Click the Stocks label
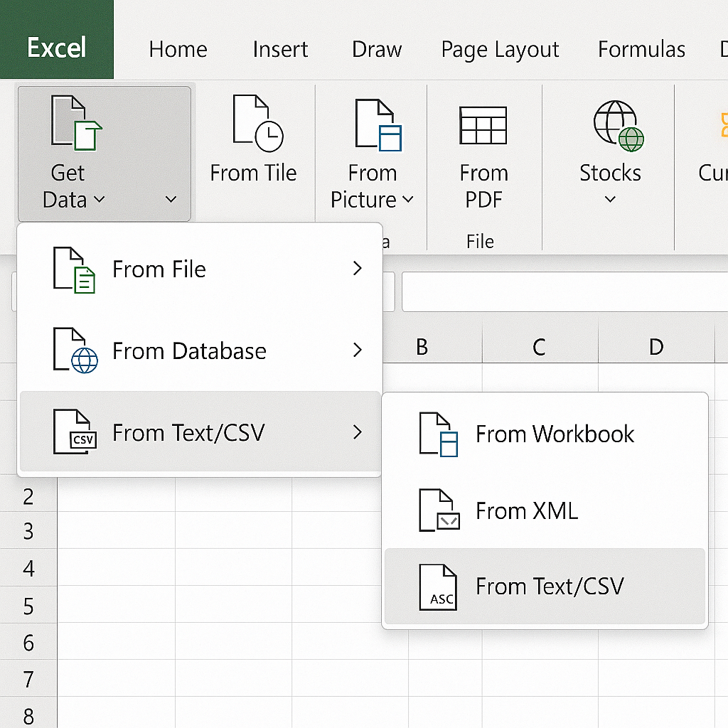The width and height of the screenshot is (728, 728). coord(610,173)
